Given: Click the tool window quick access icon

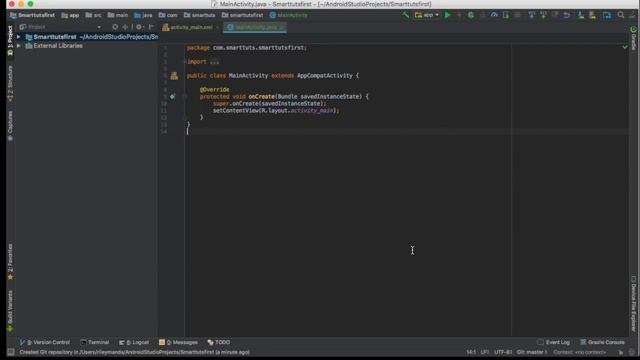Looking at the screenshot, I should (x=11, y=352).
